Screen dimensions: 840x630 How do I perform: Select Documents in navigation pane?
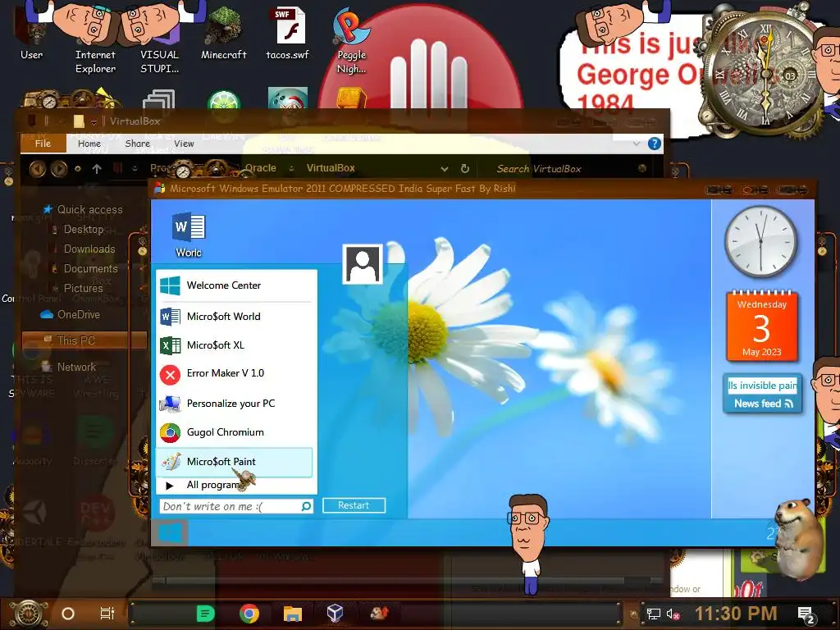[90, 269]
